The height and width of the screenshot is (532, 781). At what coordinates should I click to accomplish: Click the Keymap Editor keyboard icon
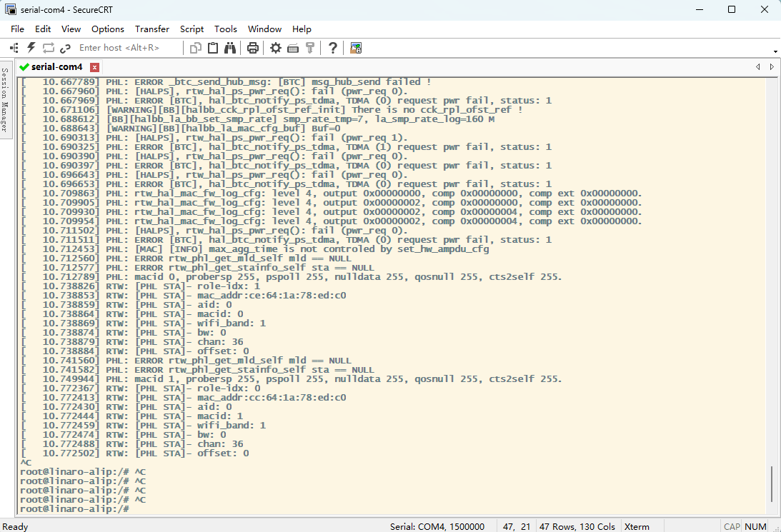tap(293, 49)
